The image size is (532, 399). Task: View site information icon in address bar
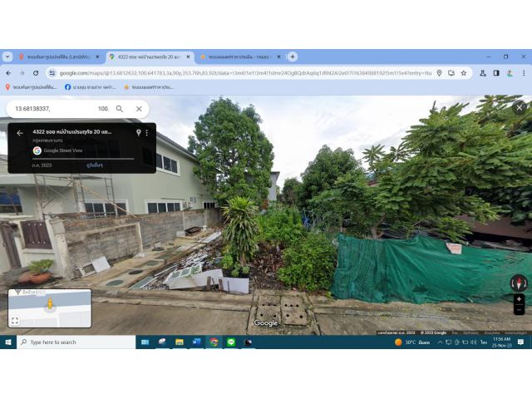coord(52,73)
